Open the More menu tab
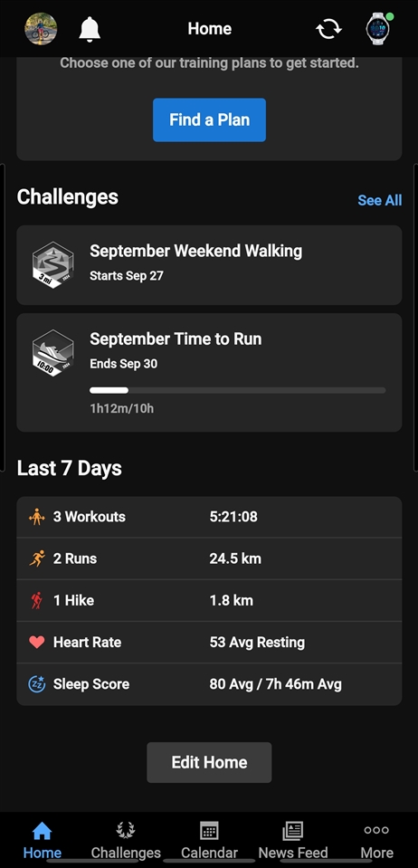Image resolution: width=418 pixels, height=868 pixels. coord(376,840)
